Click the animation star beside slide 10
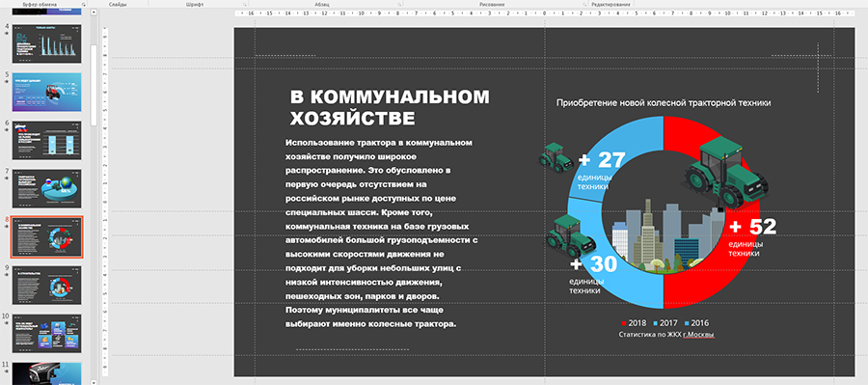The image size is (868, 385). point(7,324)
